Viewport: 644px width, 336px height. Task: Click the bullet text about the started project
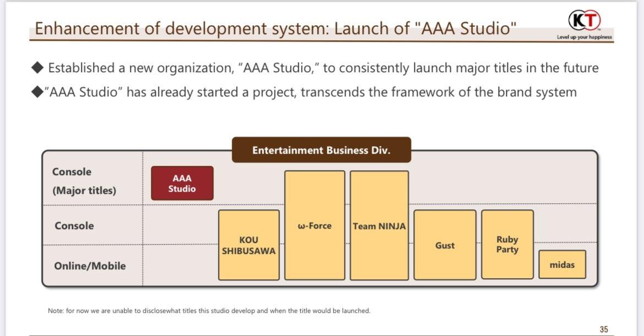pyautogui.click(x=313, y=92)
